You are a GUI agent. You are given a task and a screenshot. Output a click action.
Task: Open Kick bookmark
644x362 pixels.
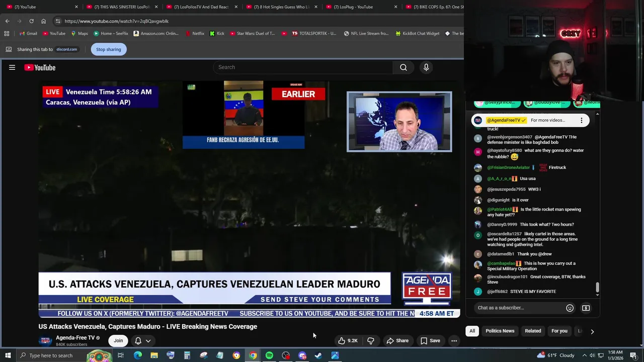pos(217,34)
